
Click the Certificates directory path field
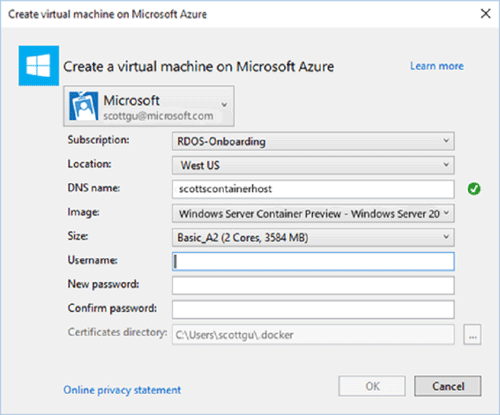[x=313, y=334]
